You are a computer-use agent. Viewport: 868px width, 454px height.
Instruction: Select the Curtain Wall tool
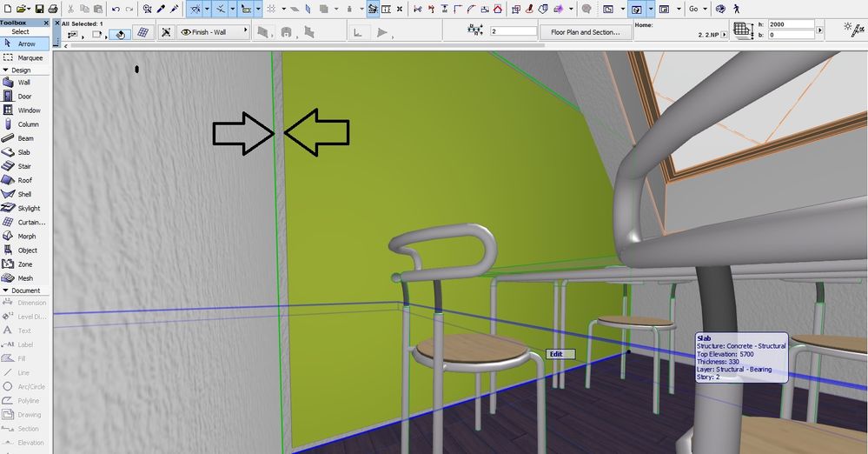pos(24,223)
